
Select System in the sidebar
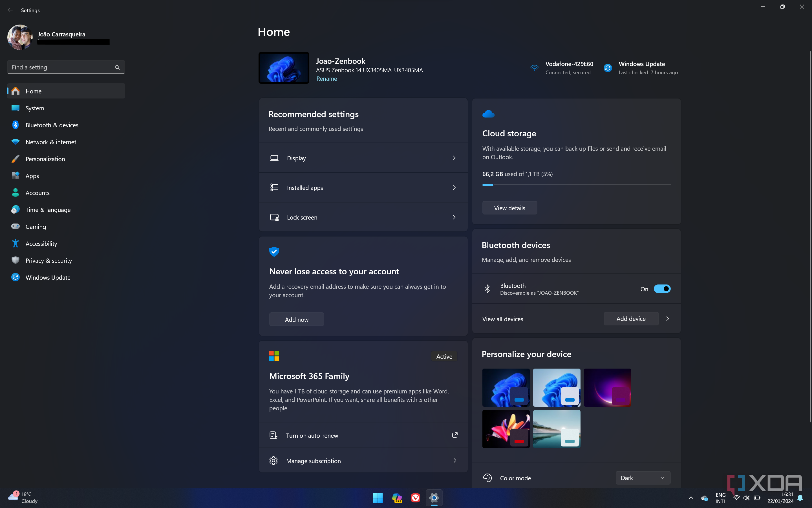click(66, 108)
